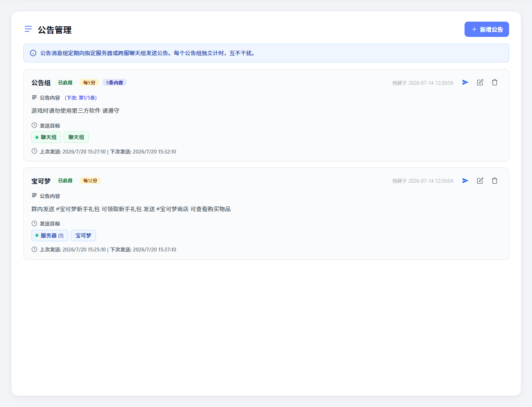Click the clock icon beside 发送目标 in 公告组

34,125
